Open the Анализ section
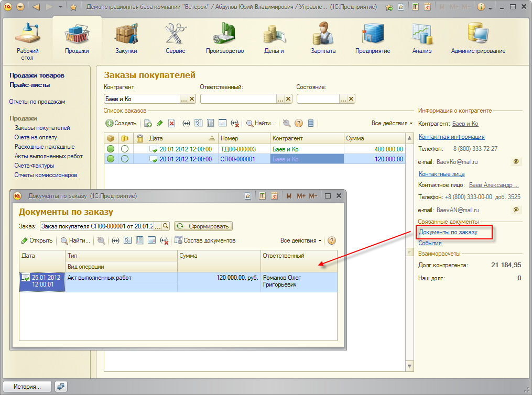 [422, 38]
